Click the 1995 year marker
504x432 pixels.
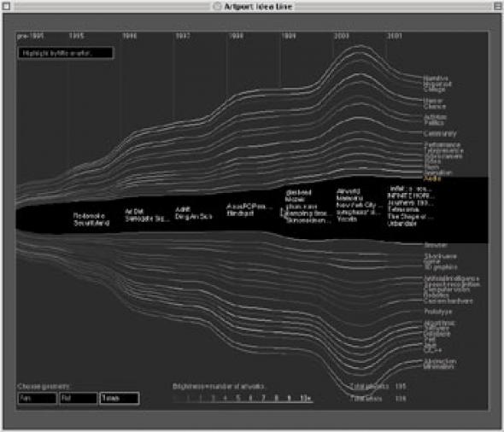[76, 36]
